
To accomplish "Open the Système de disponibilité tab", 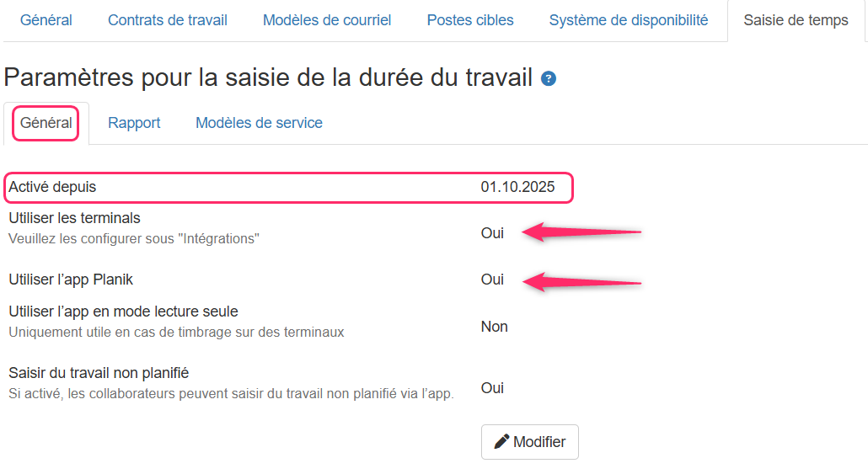I will pyautogui.click(x=629, y=20).
